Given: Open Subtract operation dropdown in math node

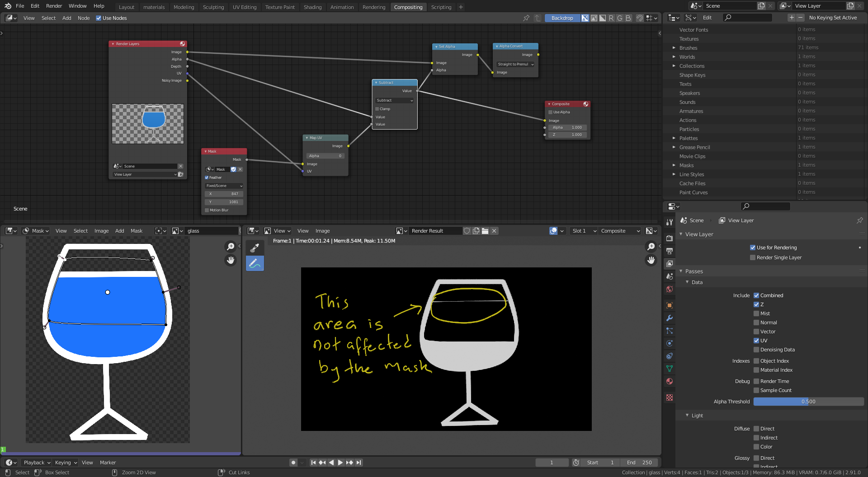Looking at the screenshot, I should click(395, 100).
